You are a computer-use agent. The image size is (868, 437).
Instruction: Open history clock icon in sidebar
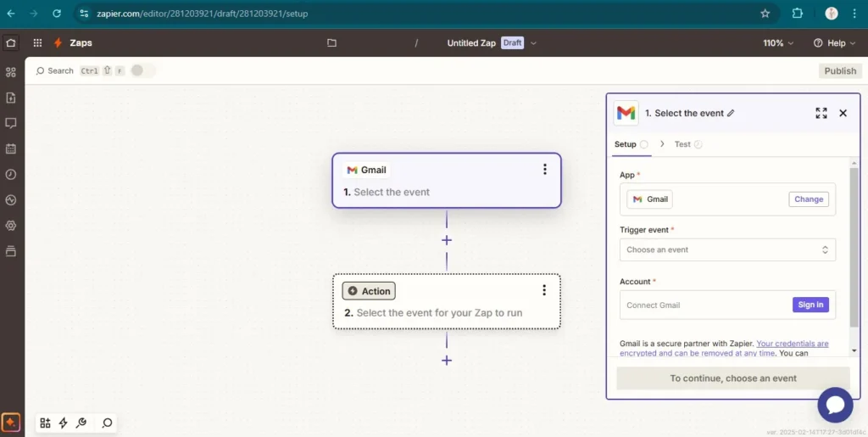10,174
